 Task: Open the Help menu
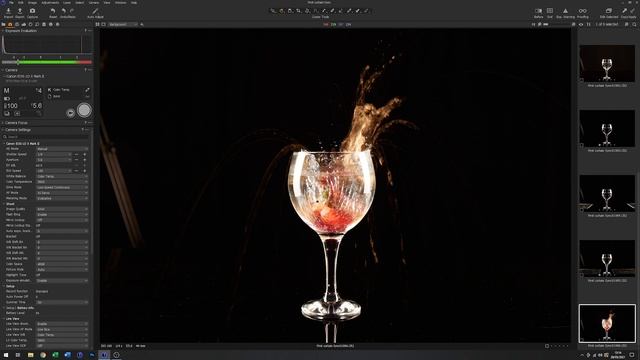[134, 2]
